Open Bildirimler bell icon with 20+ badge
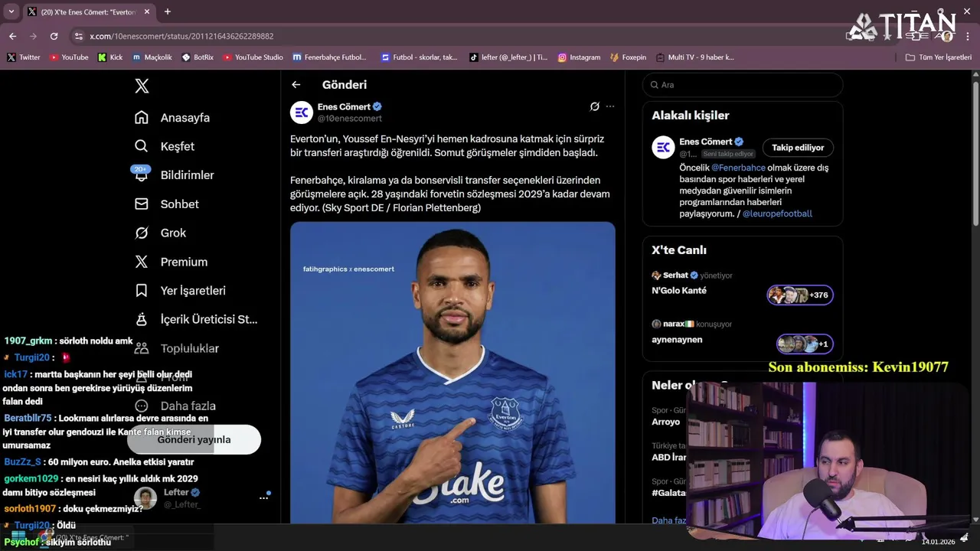The height and width of the screenshot is (551, 980). point(142,174)
